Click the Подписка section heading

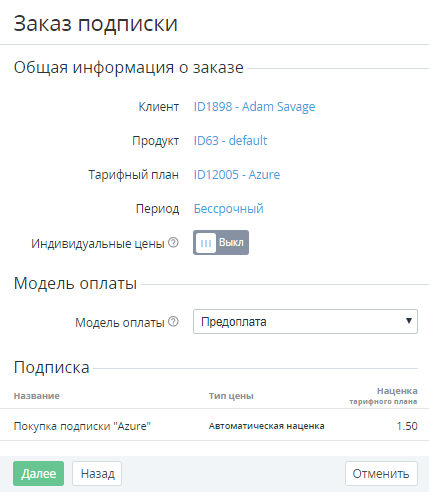click(x=51, y=368)
